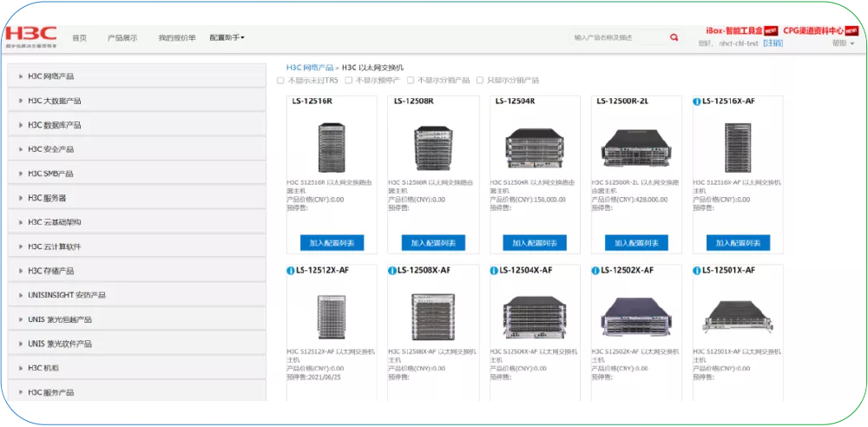Expand H3C 服务产品 category
Image resolution: width=868 pixels, height=427 pixels.
(x=137, y=392)
